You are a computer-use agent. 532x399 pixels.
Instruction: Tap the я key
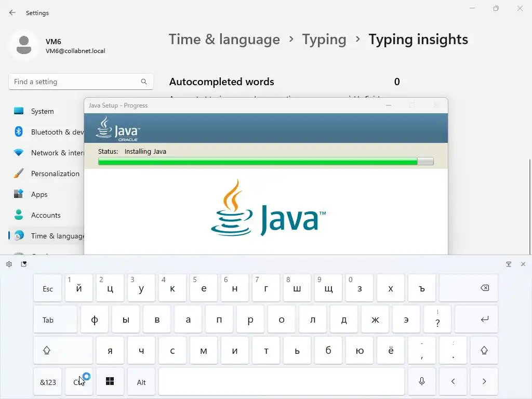pyautogui.click(x=110, y=350)
